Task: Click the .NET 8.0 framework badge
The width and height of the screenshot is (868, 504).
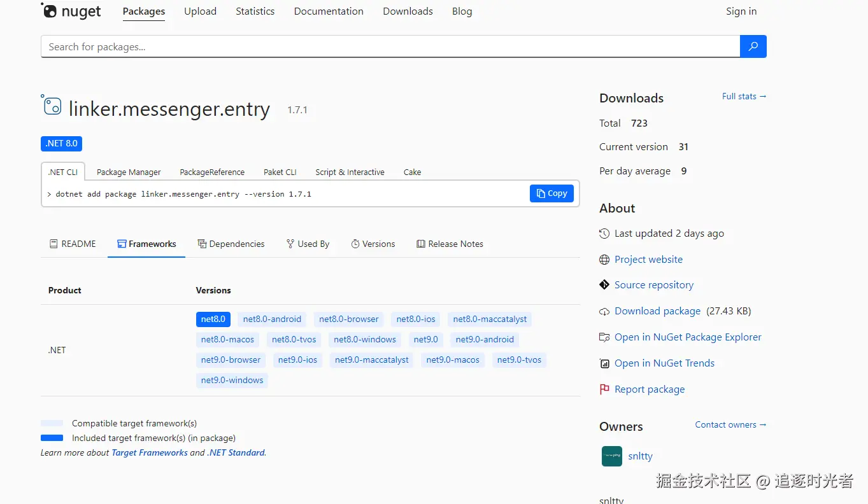Action: (61, 143)
